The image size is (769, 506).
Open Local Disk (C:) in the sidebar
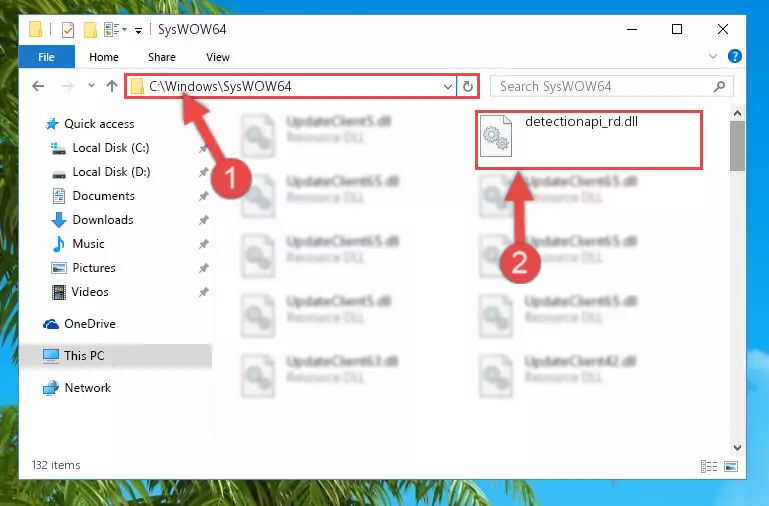[111, 148]
